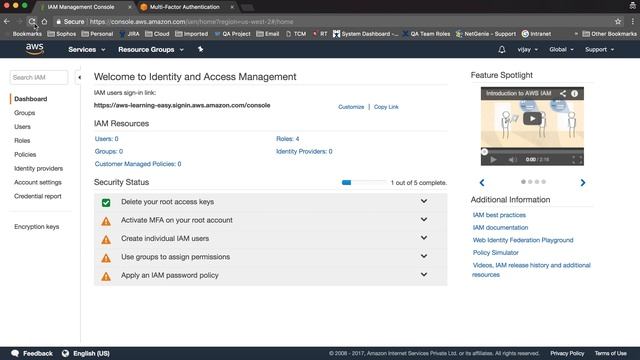Open the Users: 0 resource link
The image size is (640, 360).
pos(107,139)
